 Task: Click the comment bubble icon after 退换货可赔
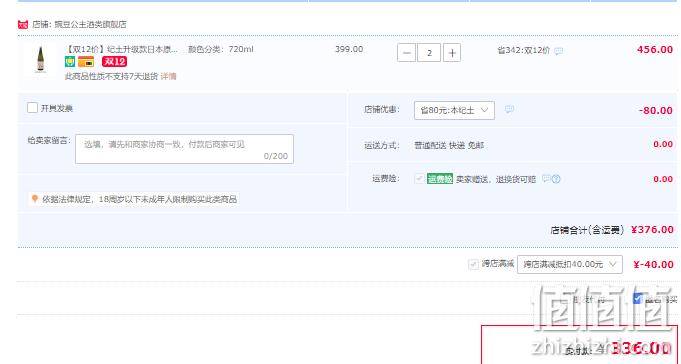(546, 179)
